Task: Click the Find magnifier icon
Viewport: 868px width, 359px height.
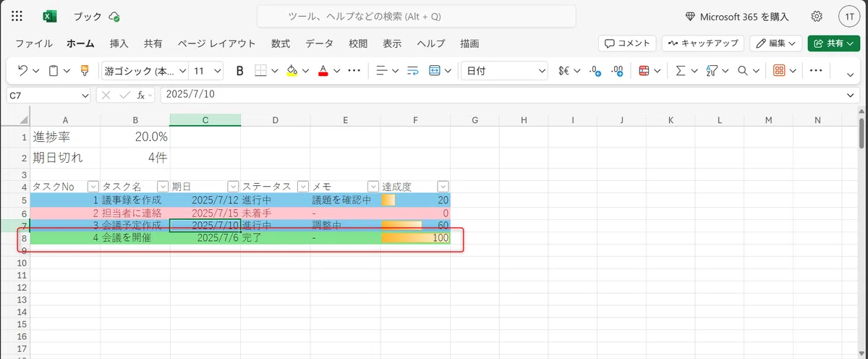Action: (x=742, y=71)
